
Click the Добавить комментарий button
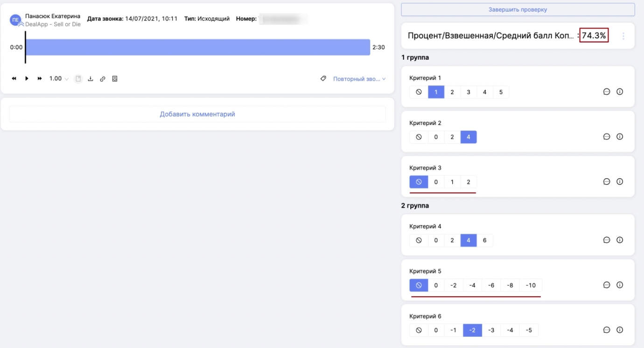click(x=197, y=114)
